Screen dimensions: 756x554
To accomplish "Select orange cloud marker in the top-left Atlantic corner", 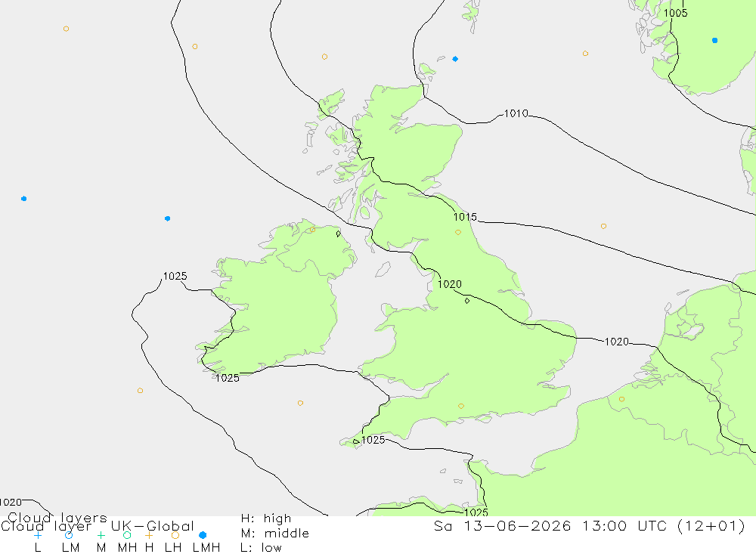I will click(66, 29).
